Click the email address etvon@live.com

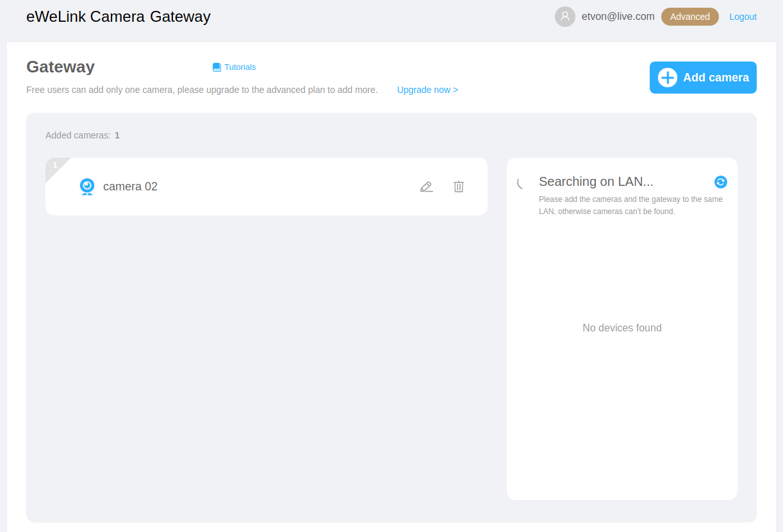618,17
